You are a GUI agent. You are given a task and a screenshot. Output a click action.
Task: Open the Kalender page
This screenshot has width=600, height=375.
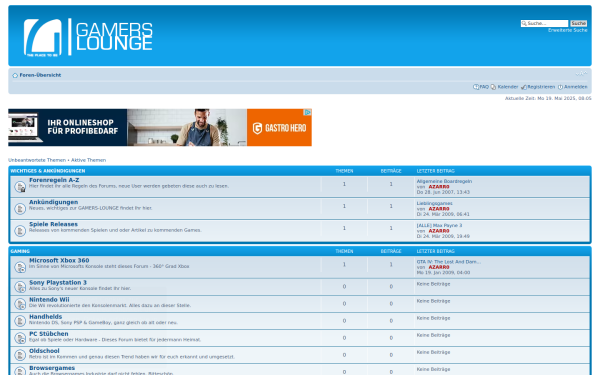click(508, 87)
